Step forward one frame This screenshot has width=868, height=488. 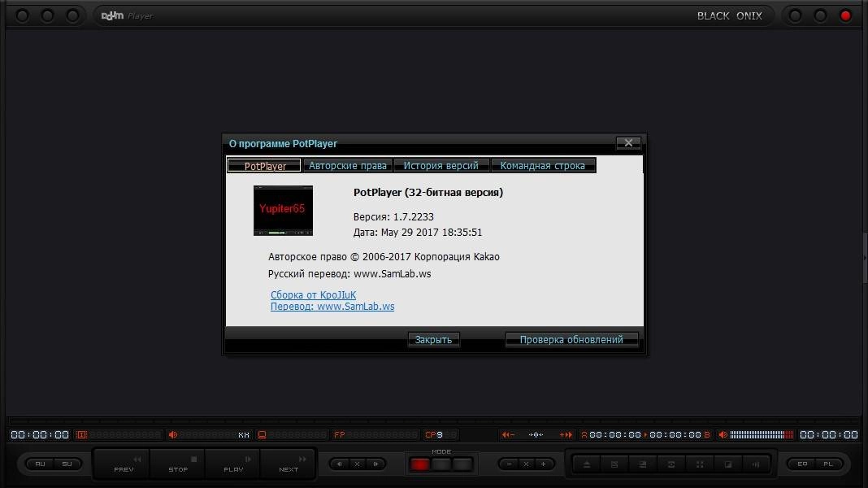(x=375, y=464)
